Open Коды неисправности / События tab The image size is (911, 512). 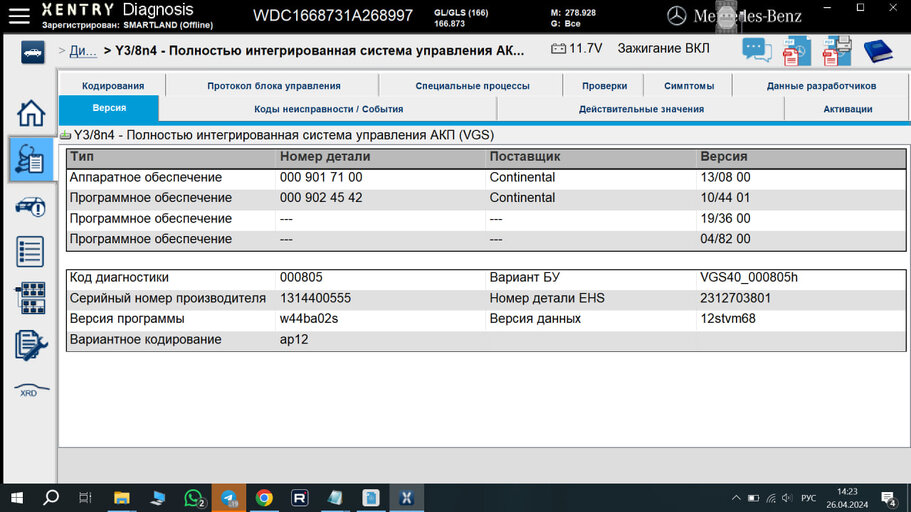click(328, 109)
